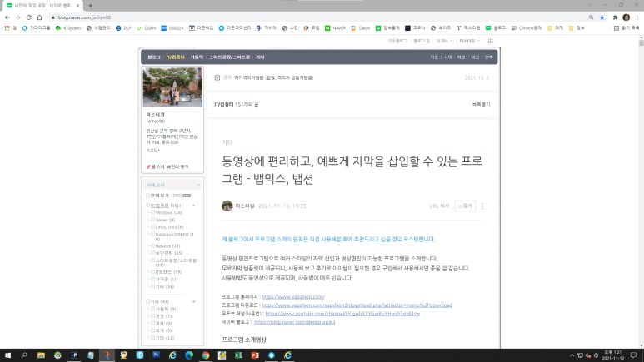Select 스마트공장/스마트팜 in the menu bar
644x362 pixels.
coord(229,57)
